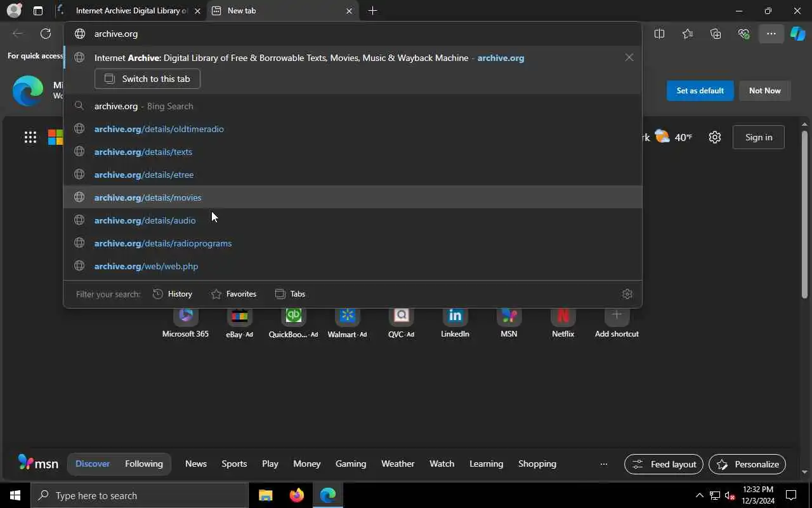Open Settings and more ellipsis menu
Viewport: 812px width, 508px height.
click(771, 34)
